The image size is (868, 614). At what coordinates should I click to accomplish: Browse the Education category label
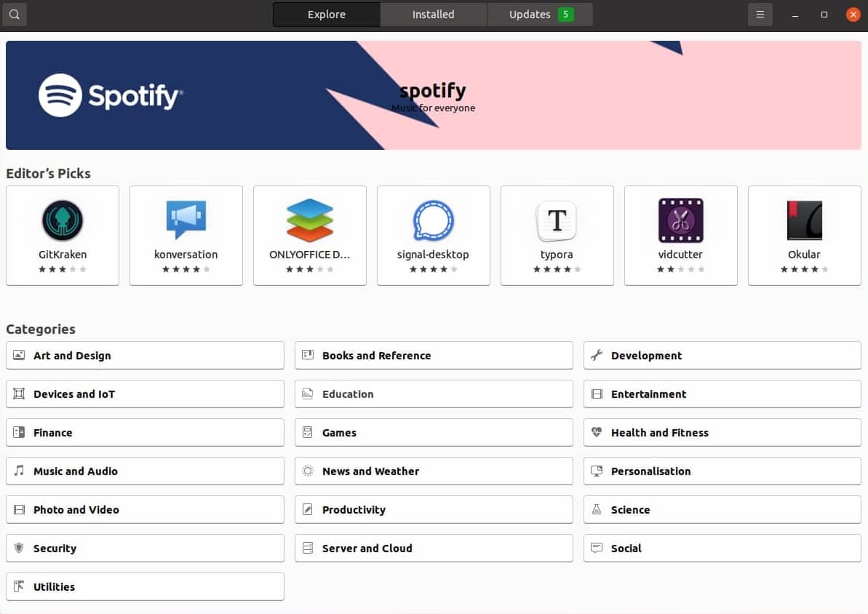pyautogui.click(x=348, y=394)
